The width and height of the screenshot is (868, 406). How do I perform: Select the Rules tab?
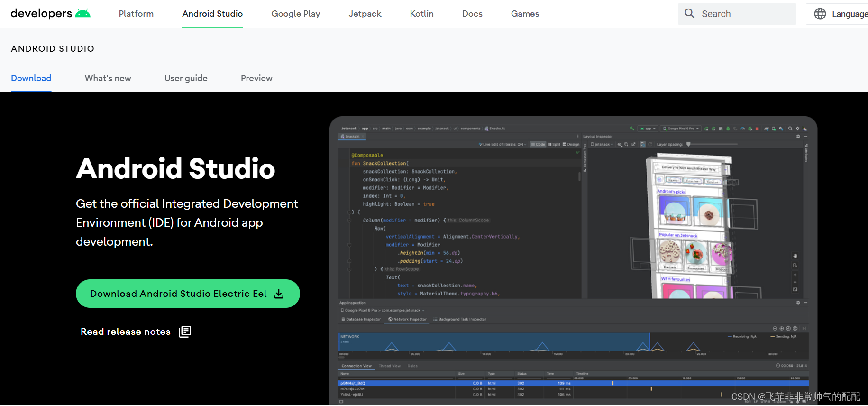pyautogui.click(x=412, y=366)
